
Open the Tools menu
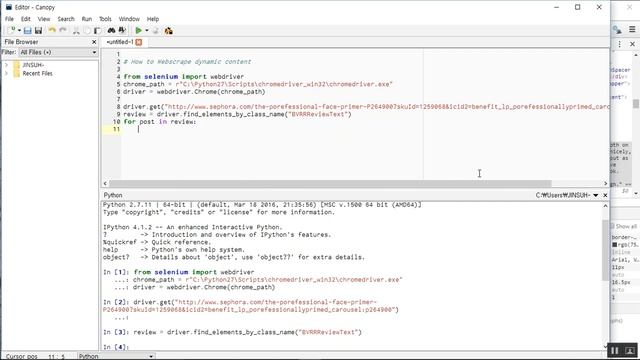click(105, 19)
